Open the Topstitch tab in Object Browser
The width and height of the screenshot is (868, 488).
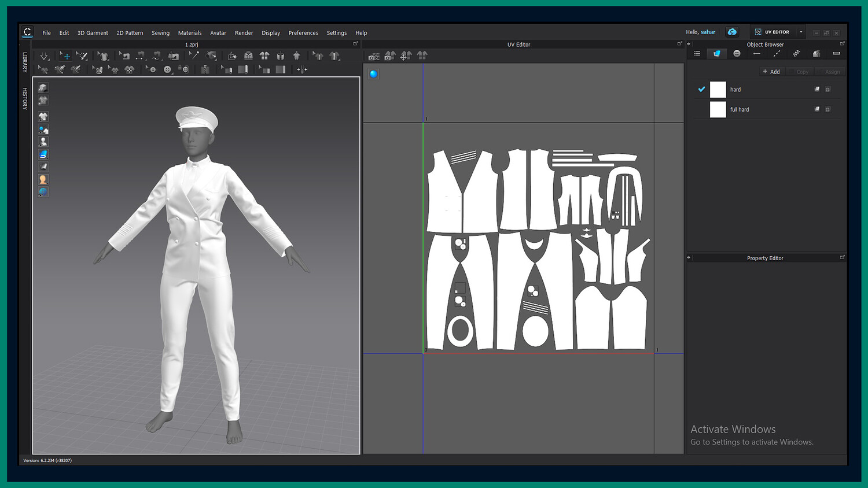click(777, 54)
